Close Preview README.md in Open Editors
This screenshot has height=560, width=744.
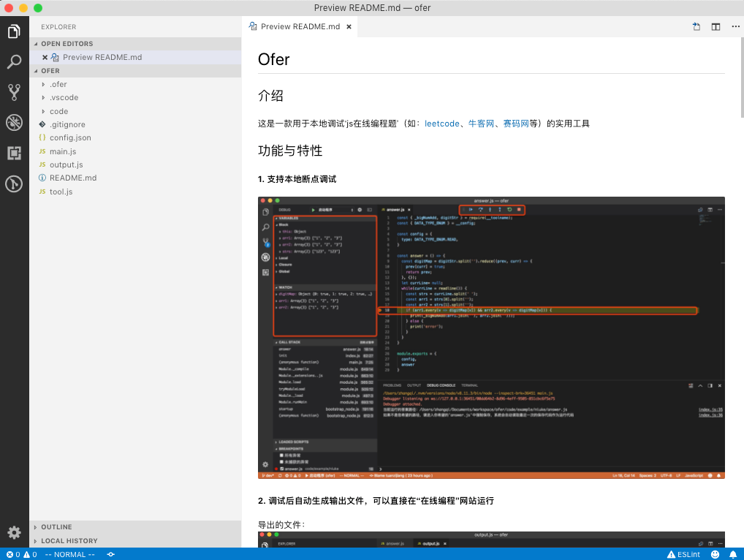point(45,57)
